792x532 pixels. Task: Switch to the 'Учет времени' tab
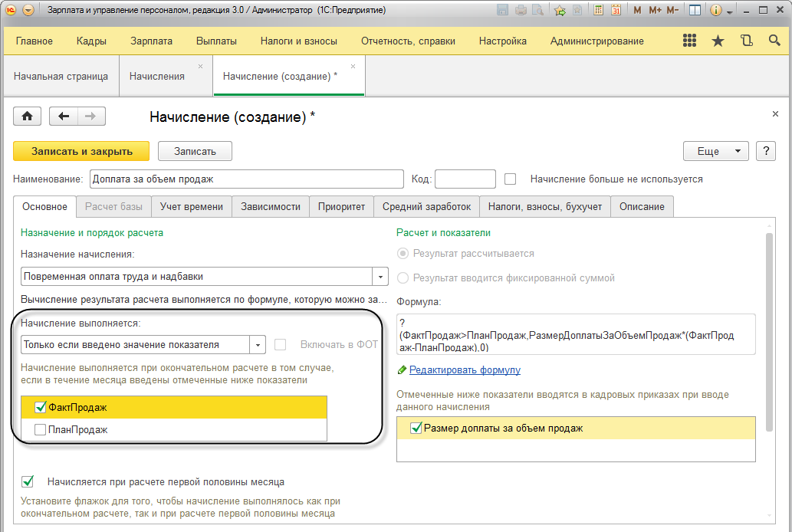pos(192,206)
